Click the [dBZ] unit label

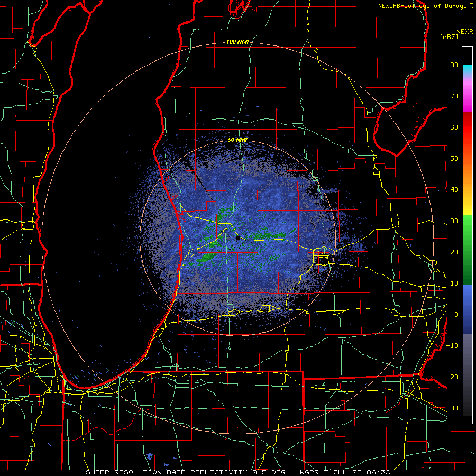(449, 36)
